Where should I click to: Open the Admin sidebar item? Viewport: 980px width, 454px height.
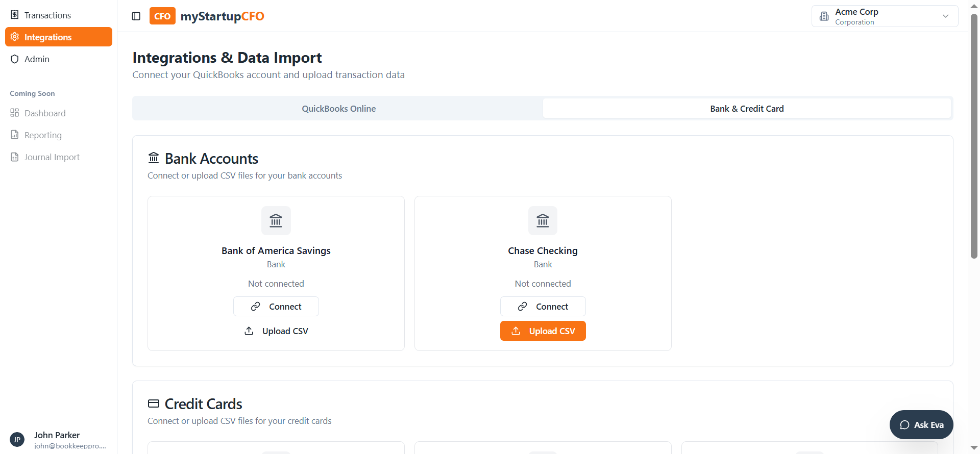click(37, 59)
